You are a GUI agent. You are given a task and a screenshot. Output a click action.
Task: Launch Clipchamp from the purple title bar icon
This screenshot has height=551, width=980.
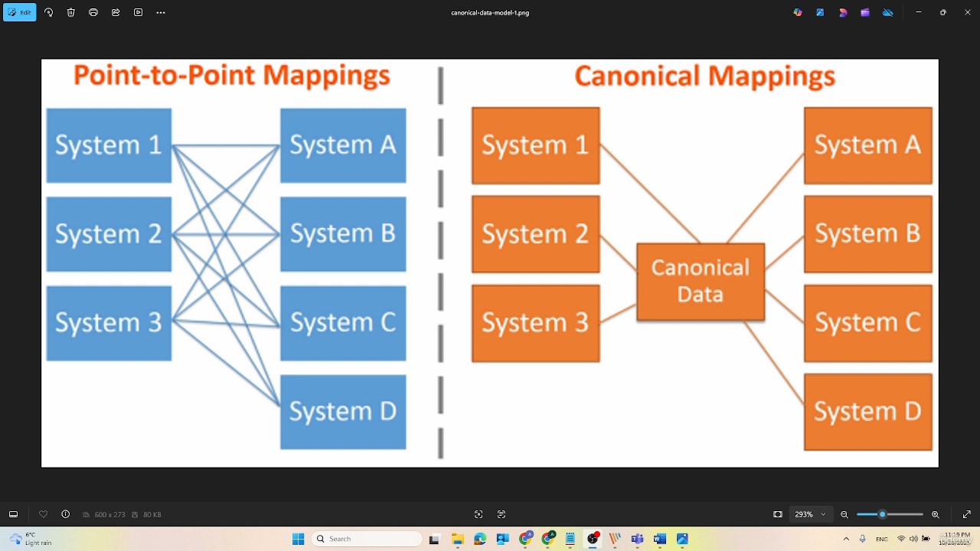click(865, 12)
